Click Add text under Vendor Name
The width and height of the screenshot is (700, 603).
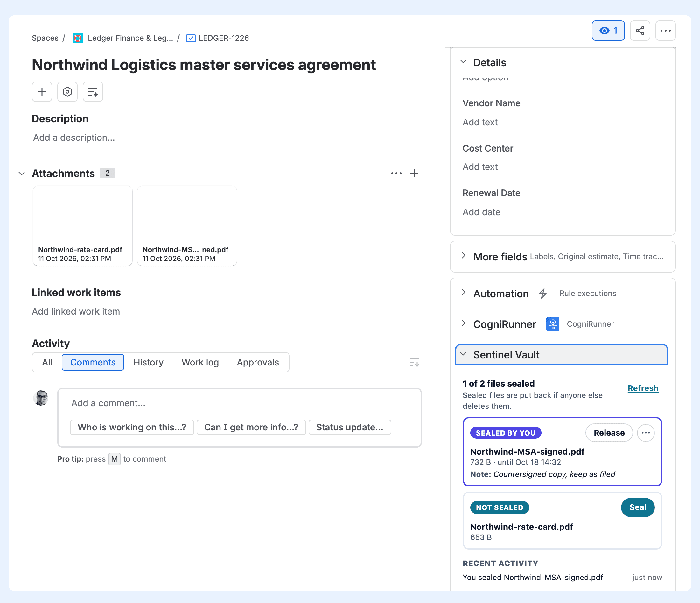pyautogui.click(x=480, y=122)
